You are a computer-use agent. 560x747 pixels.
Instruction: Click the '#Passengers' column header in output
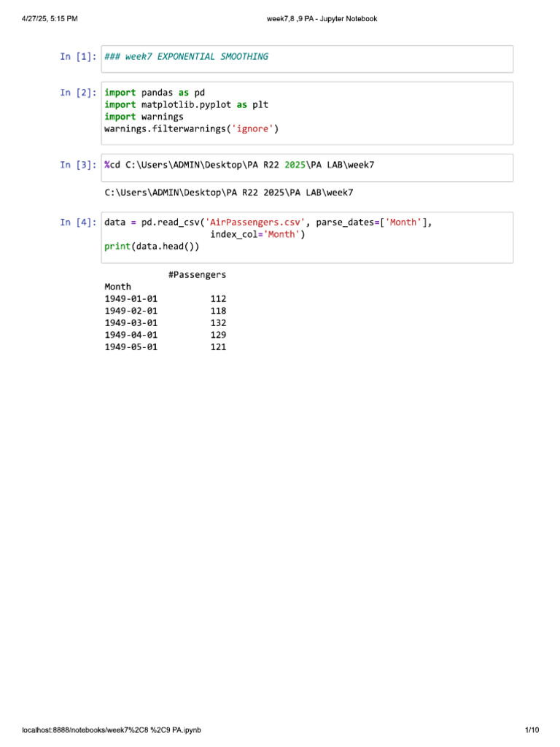197,275
